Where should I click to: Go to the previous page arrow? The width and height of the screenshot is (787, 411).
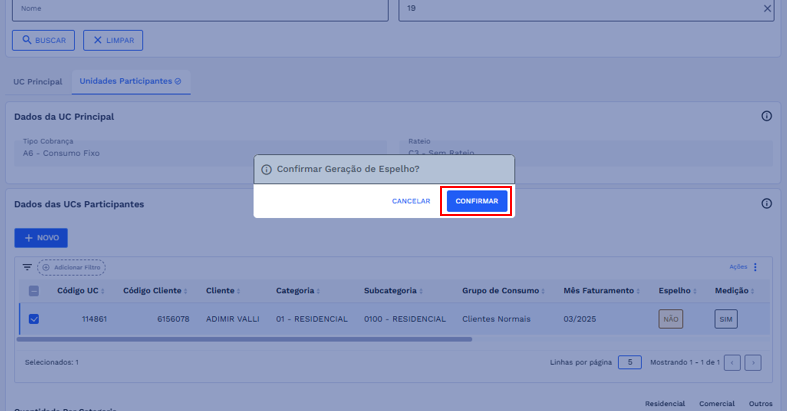pos(733,362)
